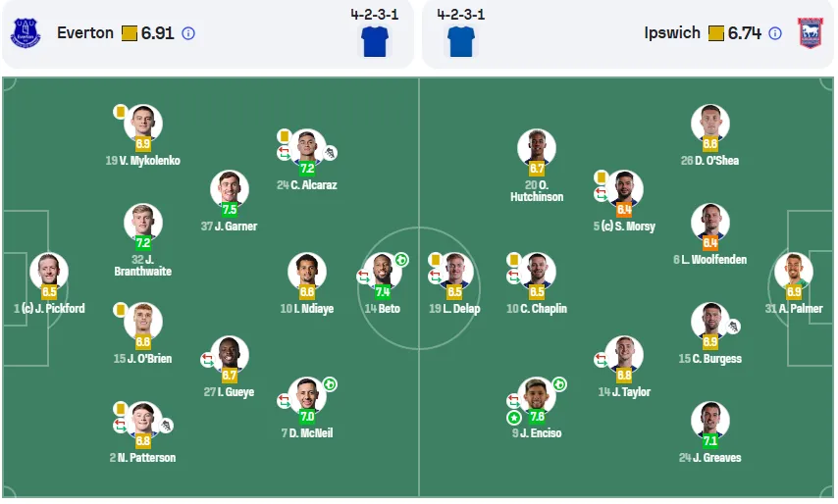This screenshot has height=504, width=838.
Task: Click the substitution arrows beside I. Gueye
Action: (x=207, y=361)
